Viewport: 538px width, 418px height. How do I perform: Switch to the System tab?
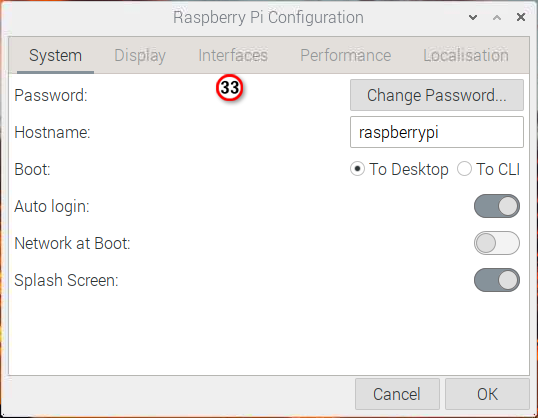(55, 56)
